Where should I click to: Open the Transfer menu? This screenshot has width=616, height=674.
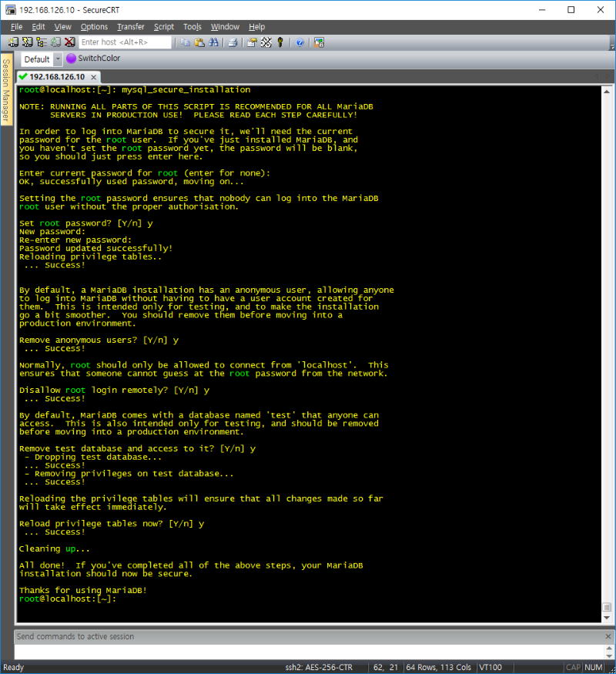(x=130, y=27)
